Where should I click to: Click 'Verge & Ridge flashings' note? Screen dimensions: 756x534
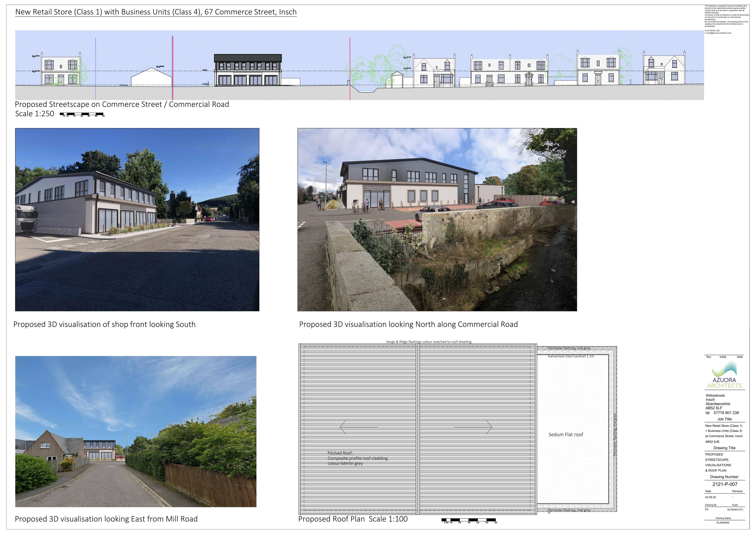pos(429,342)
